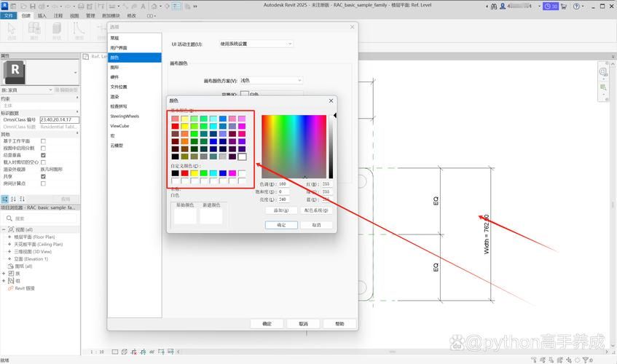Click the filter icon in bottom status bar
This screenshot has width=617, height=364.
coord(586,360)
